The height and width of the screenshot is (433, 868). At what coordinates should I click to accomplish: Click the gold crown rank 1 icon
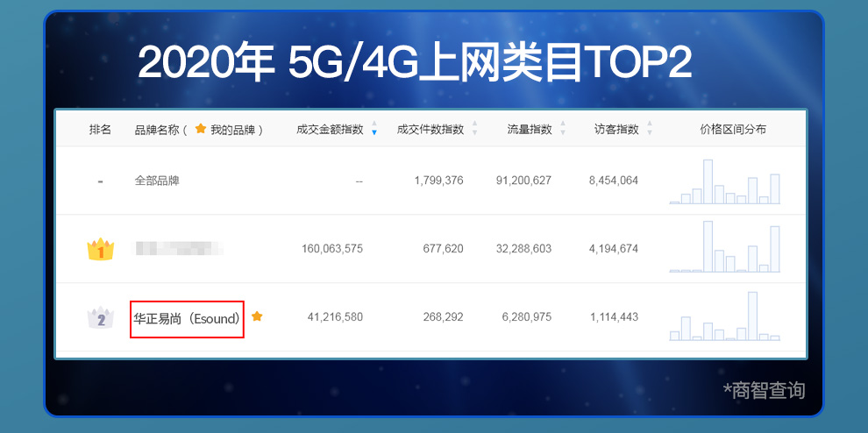[100, 249]
